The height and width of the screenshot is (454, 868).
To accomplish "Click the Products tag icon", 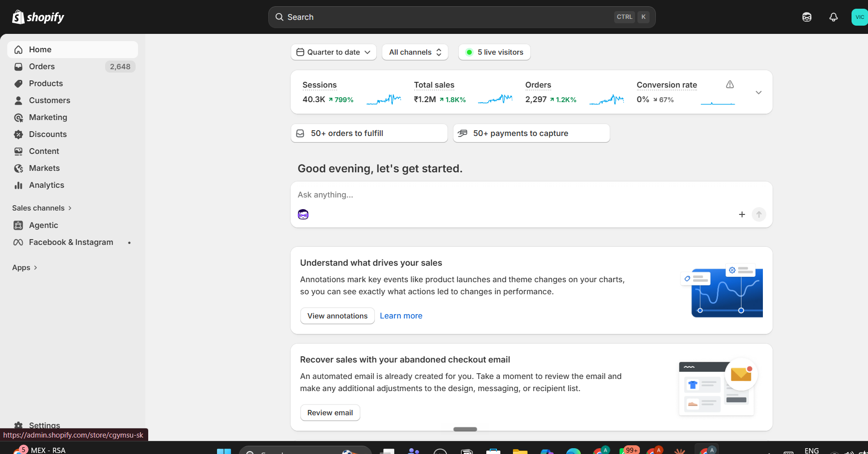I will (18, 83).
